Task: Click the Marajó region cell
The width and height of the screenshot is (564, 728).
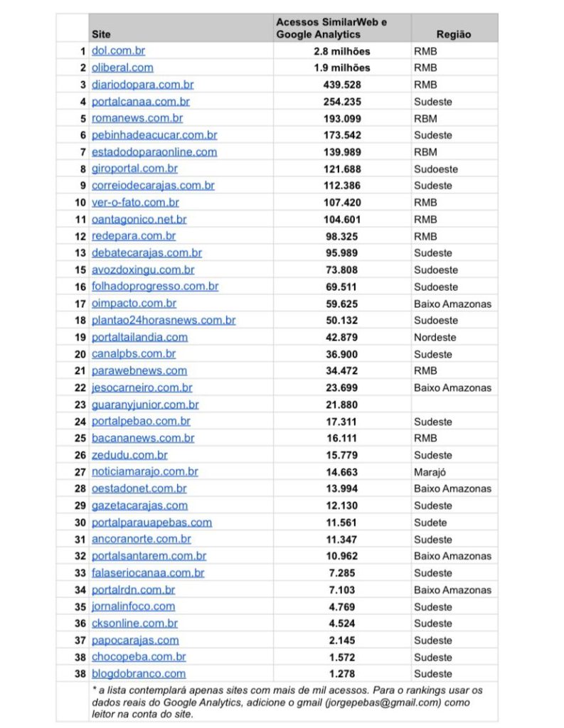Action: pos(430,472)
